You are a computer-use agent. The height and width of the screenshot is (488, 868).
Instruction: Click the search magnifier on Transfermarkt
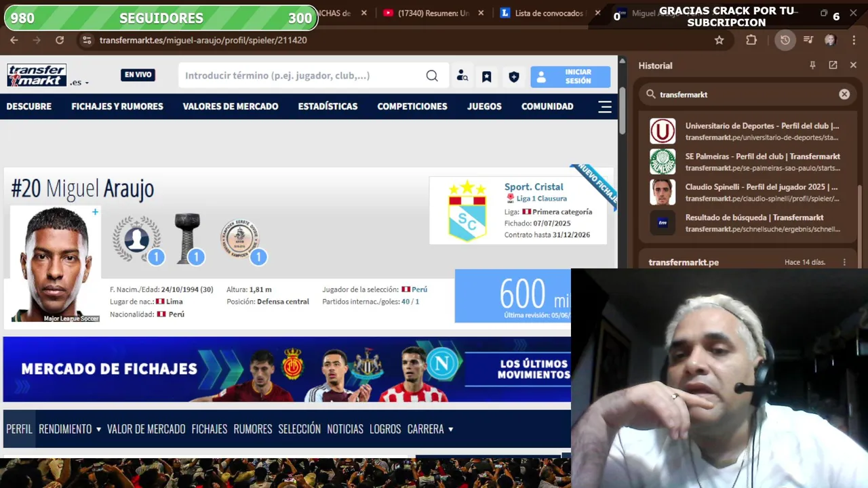coord(432,75)
